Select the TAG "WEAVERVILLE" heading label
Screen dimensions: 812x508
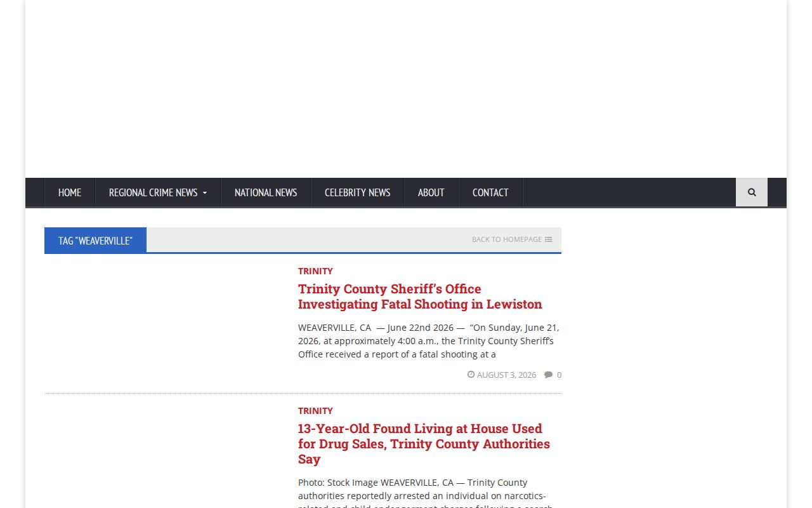click(x=95, y=240)
